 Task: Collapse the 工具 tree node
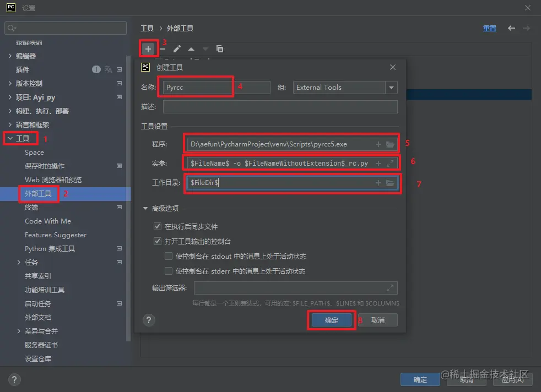10,138
